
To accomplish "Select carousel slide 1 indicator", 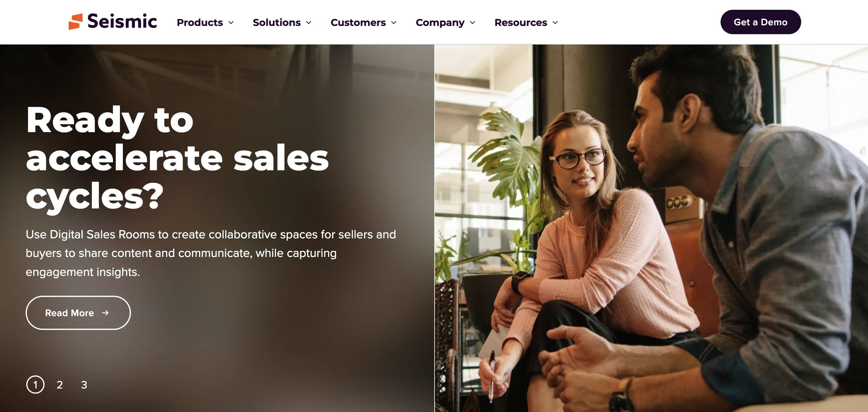I will coord(35,385).
